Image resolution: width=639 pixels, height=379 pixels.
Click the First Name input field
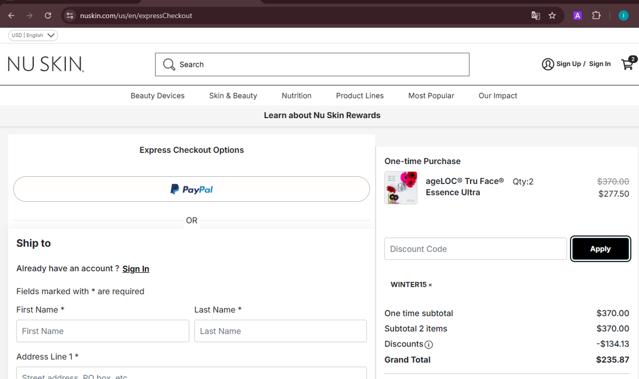(103, 331)
